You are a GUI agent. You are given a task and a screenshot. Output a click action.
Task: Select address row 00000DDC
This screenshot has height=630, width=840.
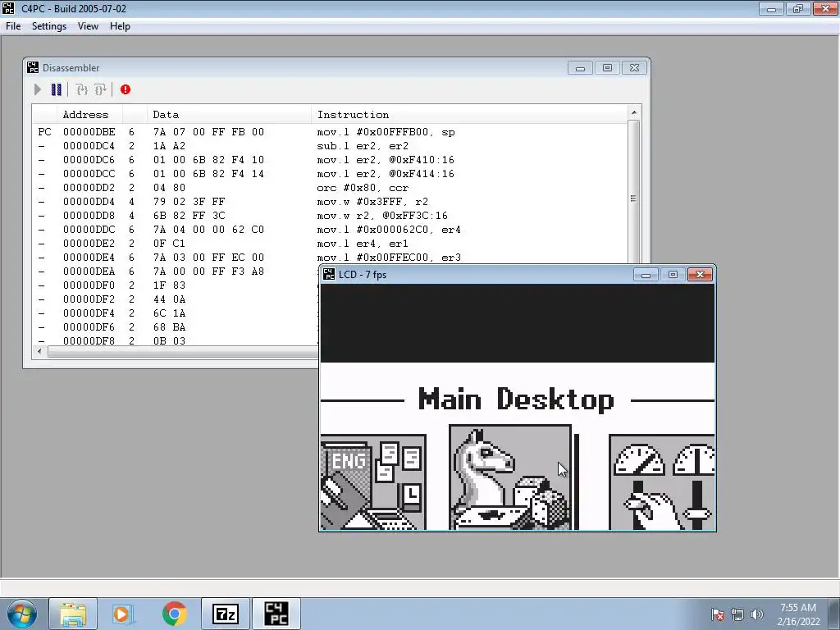click(x=330, y=230)
